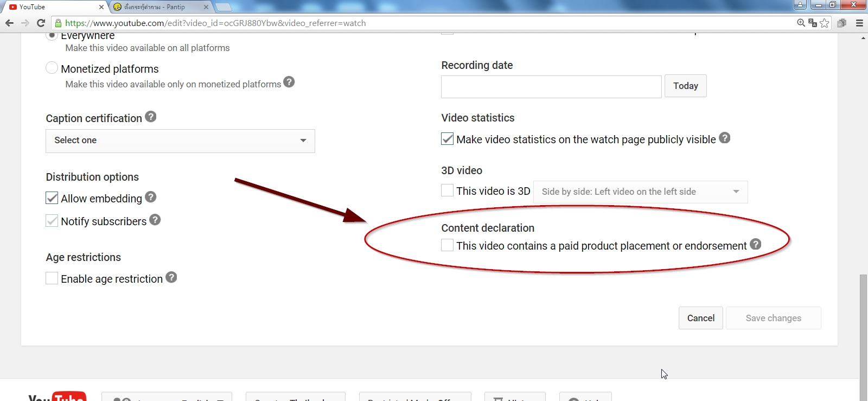Viewport: 868px width, 401px height.
Task: Bookmark this page with the star icon
Action: pos(825,23)
